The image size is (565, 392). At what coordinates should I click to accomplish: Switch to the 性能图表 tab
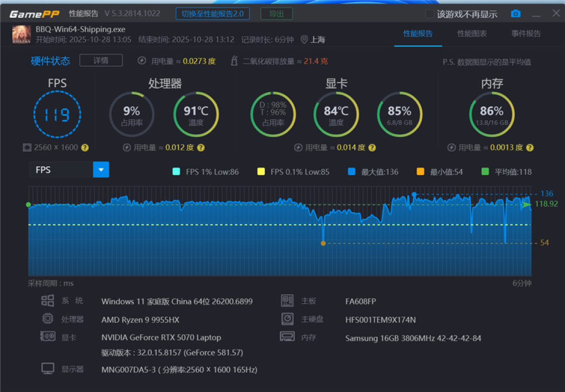(472, 34)
